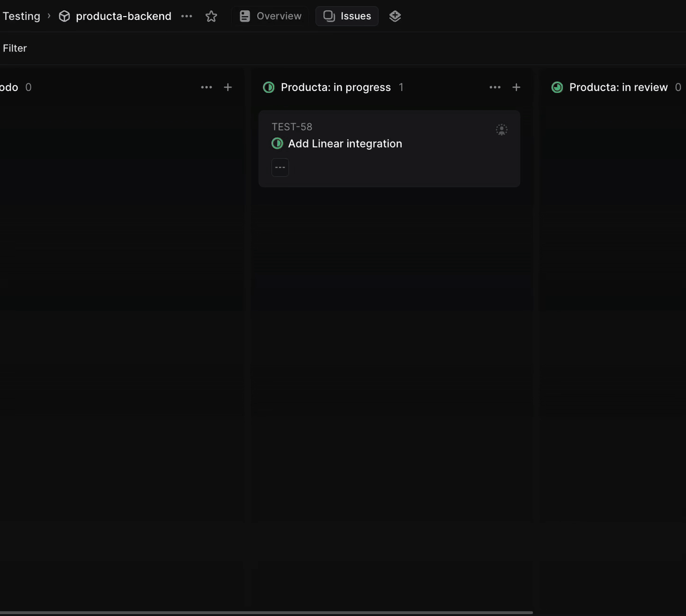Click the in review column header status icon
The width and height of the screenshot is (686, 616).
pos(557,87)
